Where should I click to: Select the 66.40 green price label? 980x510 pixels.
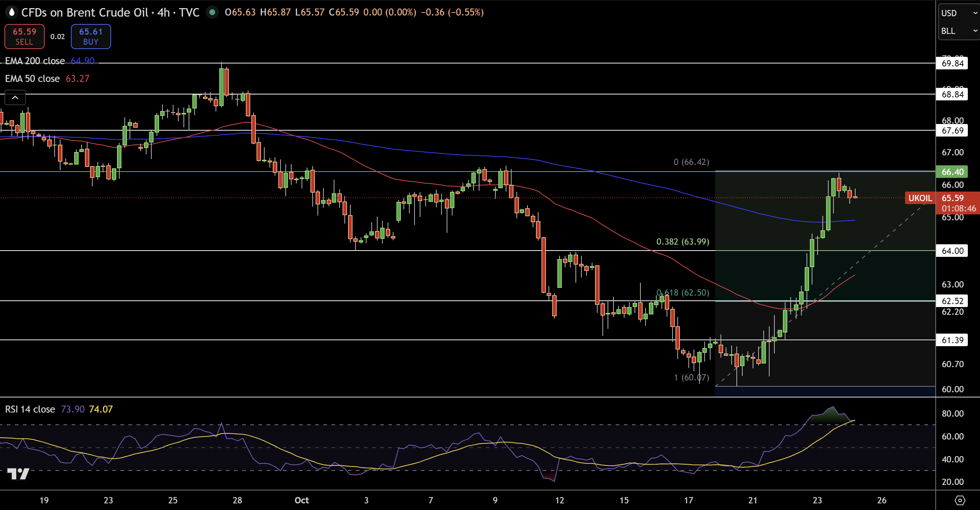point(952,172)
